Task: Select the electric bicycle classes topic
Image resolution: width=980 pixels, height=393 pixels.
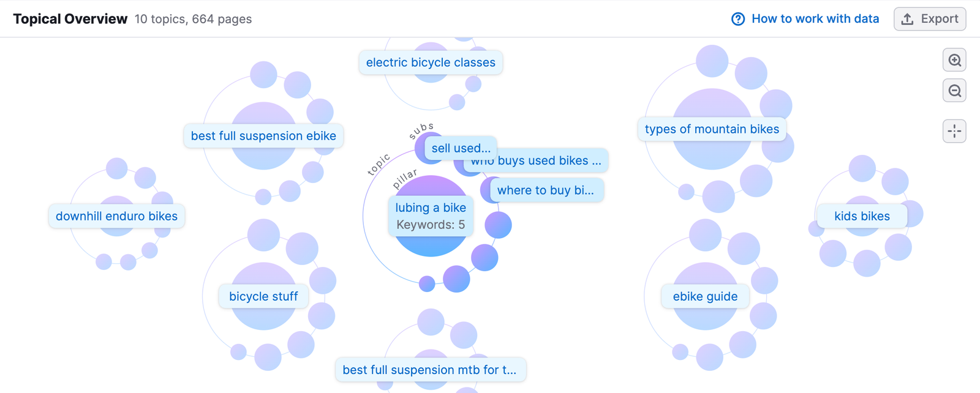Action: [x=431, y=62]
